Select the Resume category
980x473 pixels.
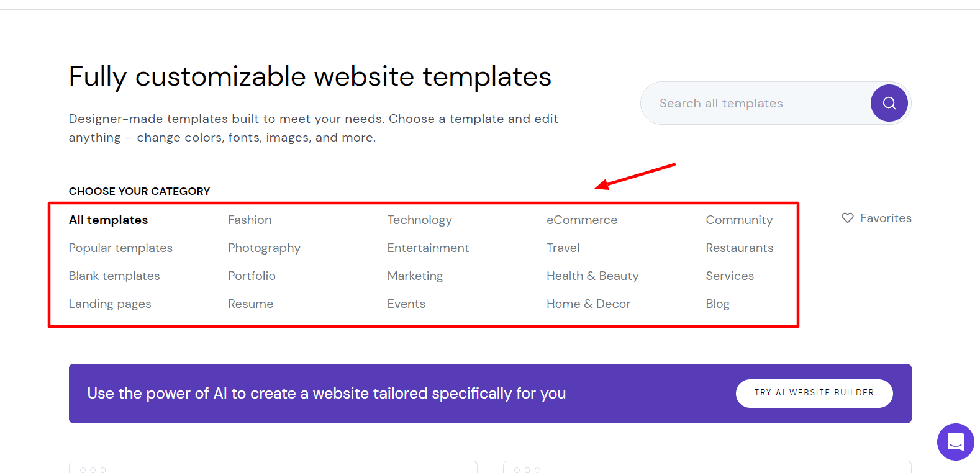pyautogui.click(x=250, y=304)
